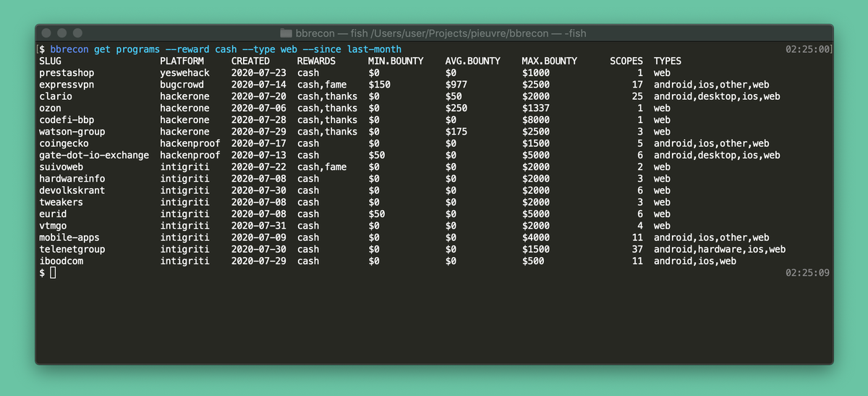
Task: Click the 'gate-dot-io-exchange' slug
Action: [x=94, y=155]
